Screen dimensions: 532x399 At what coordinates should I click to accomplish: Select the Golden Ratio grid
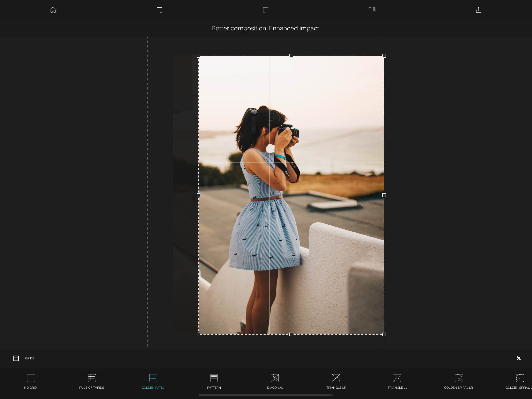(x=153, y=381)
